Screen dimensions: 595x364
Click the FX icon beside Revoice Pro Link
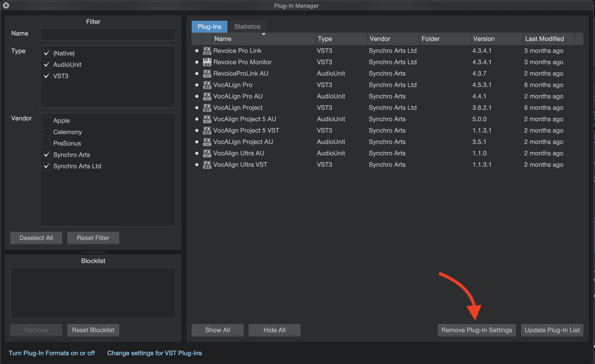(x=207, y=51)
